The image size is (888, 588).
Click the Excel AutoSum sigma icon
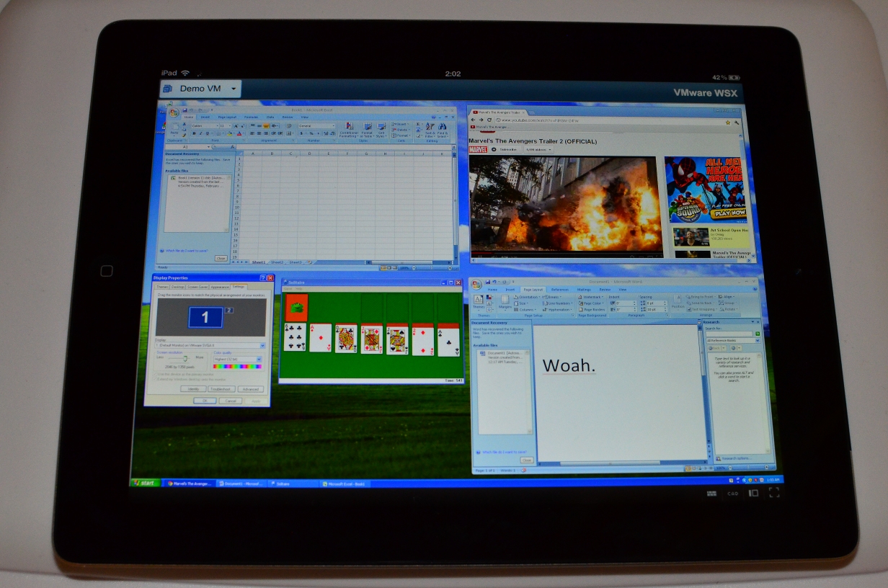pyautogui.click(x=419, y=123)
